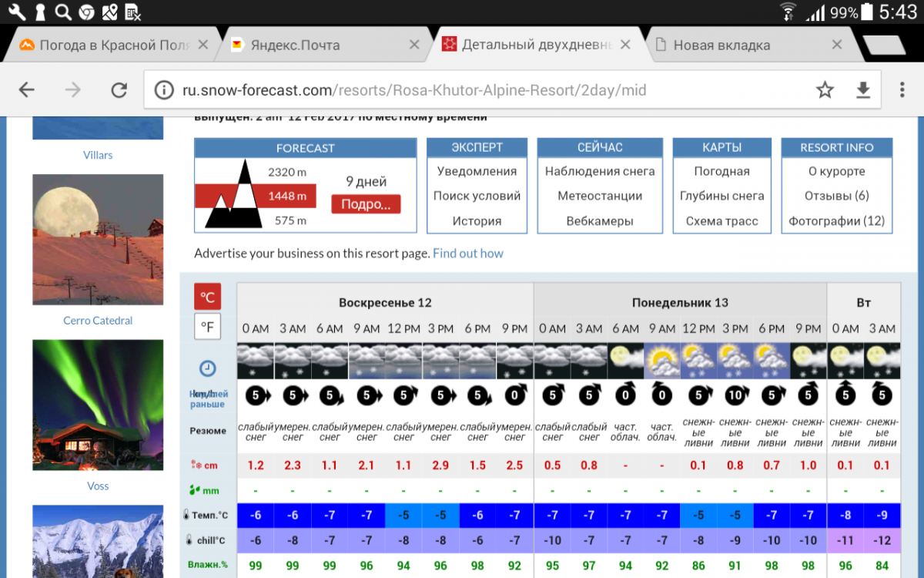The image size is (924, 578).
Task: Click the red Подро... button
Action: 366,204
